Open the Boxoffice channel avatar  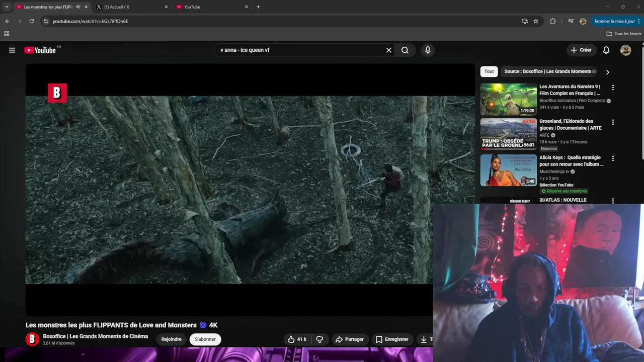click(x=32, y=339)
